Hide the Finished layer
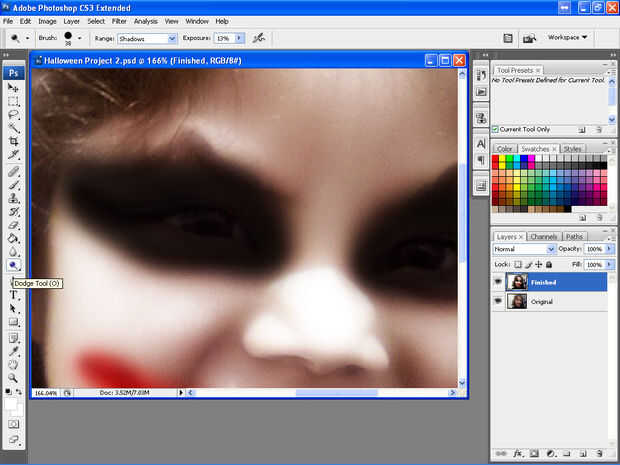This screenshot has height=465, width=620. 498,282
